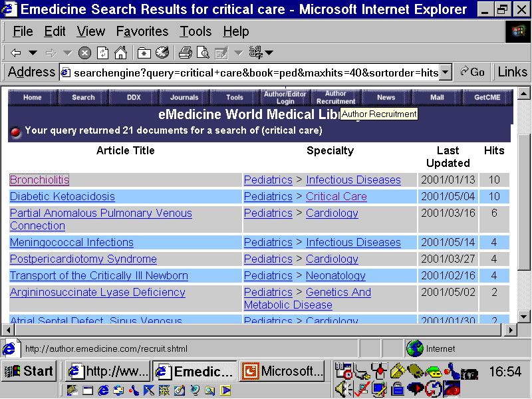Open the Help menu
Screen dimensions: 532x399
pyautogui.click(x=236, y=31)
